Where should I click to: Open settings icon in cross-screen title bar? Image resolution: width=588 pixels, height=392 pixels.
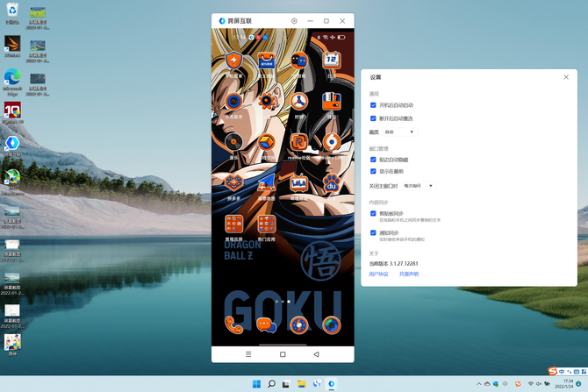point(294,21)
